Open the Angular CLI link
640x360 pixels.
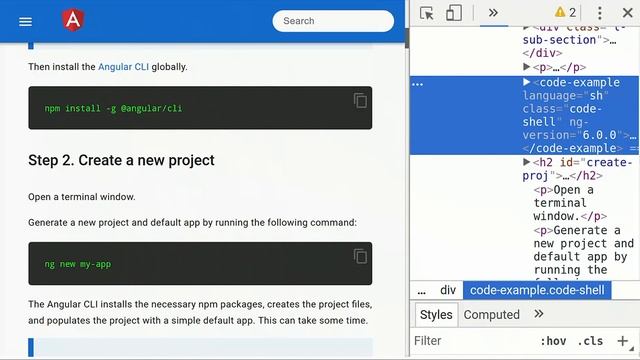pos(123,67)
